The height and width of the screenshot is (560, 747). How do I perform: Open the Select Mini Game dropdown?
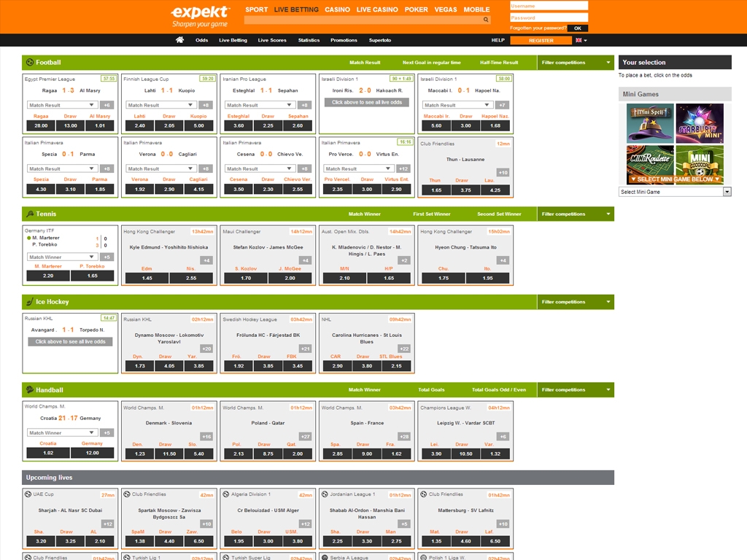(675, 192)
